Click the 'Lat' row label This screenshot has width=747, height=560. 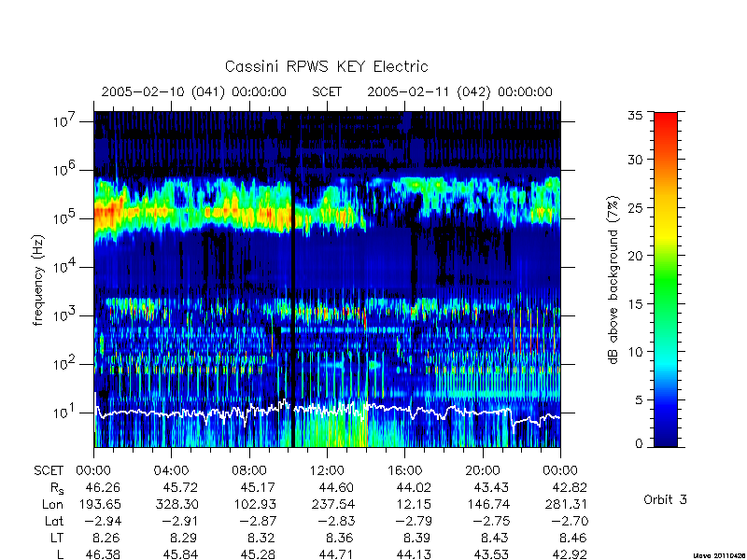(54, 521)
